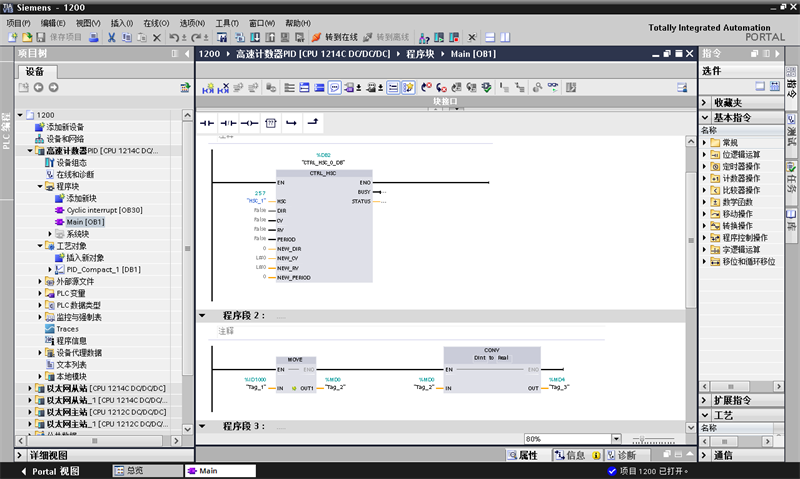
Task: Expand 详细视图 detail view panel
Action: pos(19,455)
